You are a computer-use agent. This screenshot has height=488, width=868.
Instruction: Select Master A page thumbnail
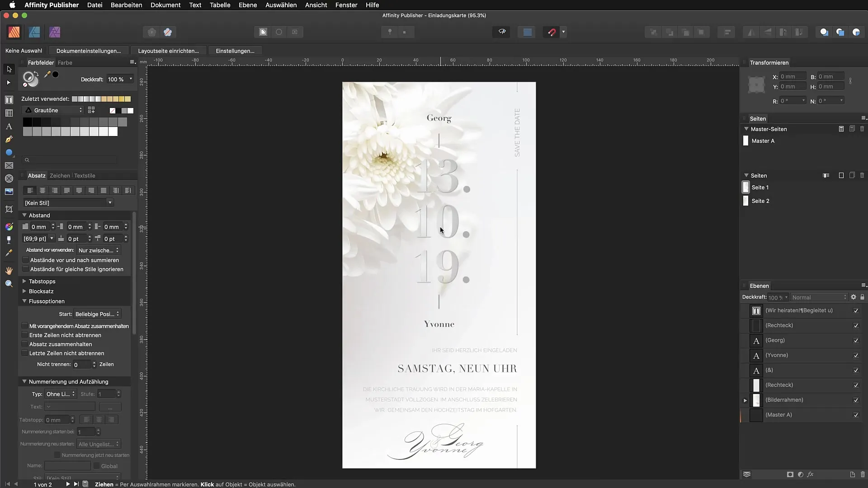click(746, 141)
